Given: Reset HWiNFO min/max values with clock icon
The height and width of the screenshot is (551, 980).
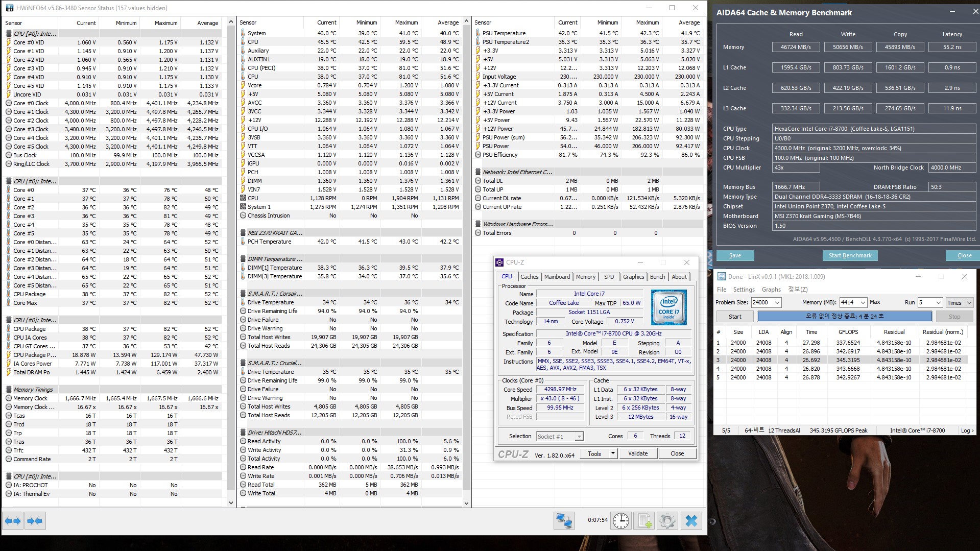Looking at the screenshot, I should (x=621, y=521).
